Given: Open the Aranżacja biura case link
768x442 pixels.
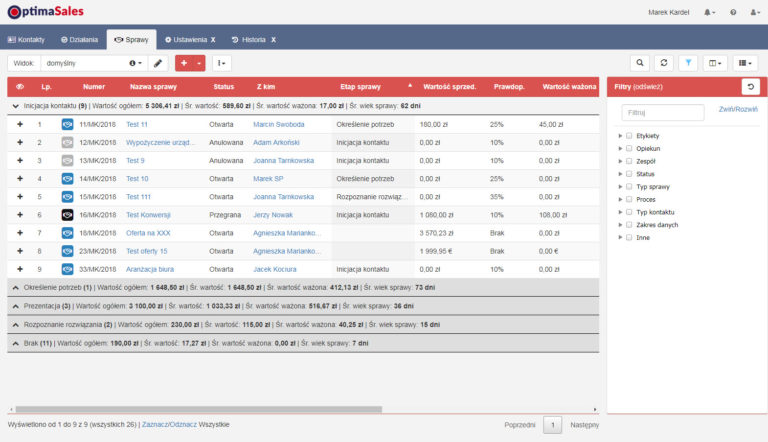Looking at the screenshot, I should tap(150, 269).
